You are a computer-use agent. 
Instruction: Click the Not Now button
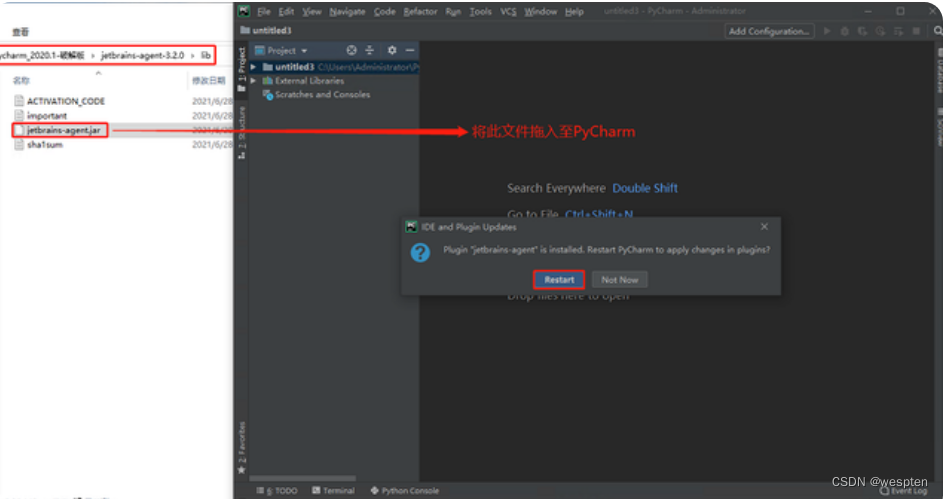[620, 280]
